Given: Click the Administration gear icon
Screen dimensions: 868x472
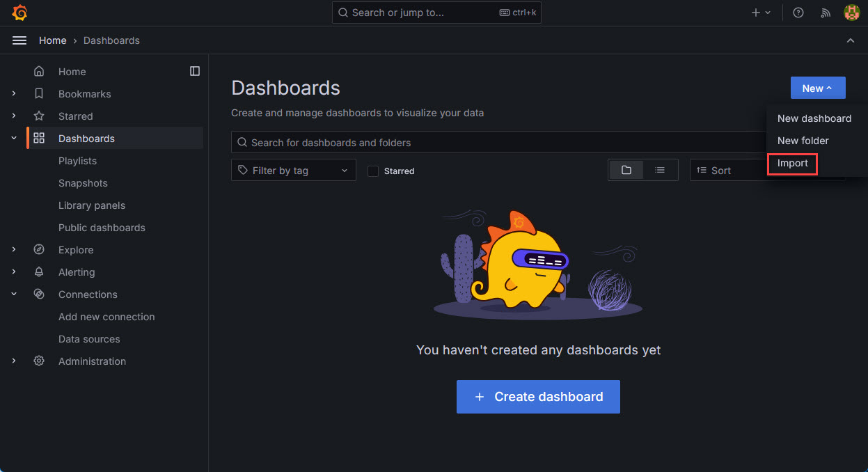Looking at the screenshot, I should pyautogui.click(x=39, y=361).
